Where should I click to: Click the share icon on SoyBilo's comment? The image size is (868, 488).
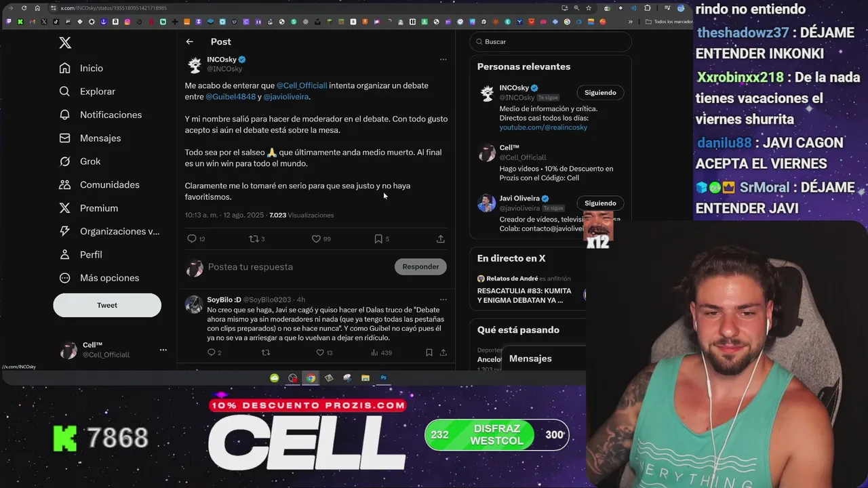click(443, 352)
